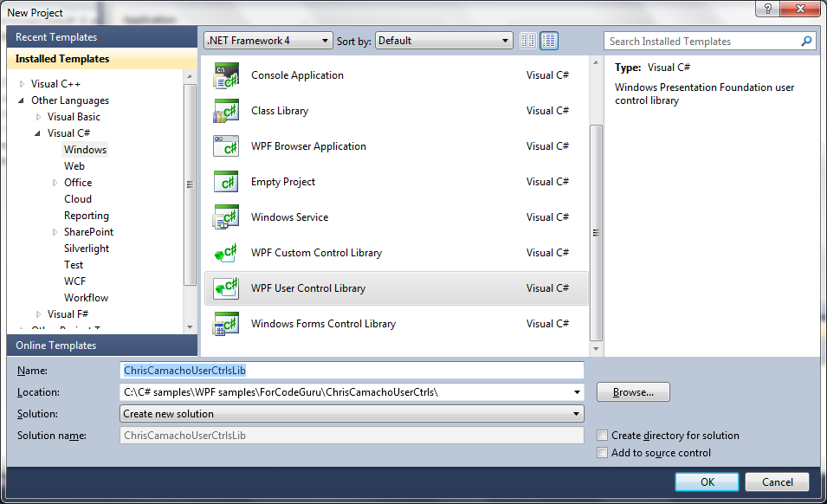The width and height of the screenshot is (827, 504).
Task: Click the template list scroll down arrow
Action: click(x=596, y=348)
